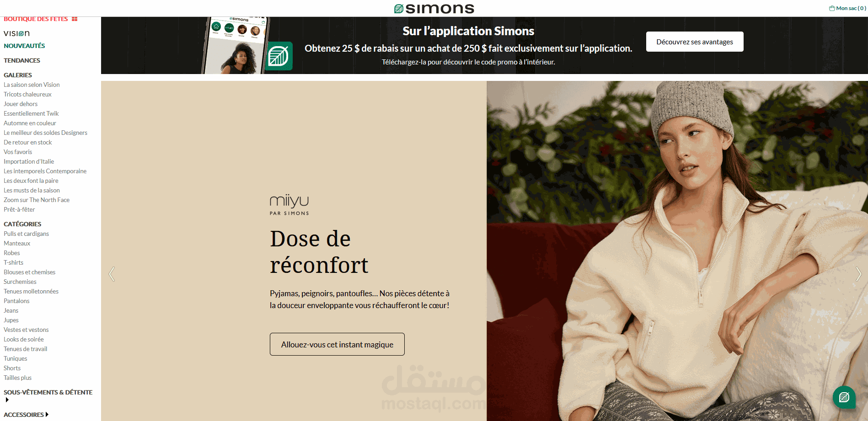Click the Simons logo in the header

click(x=434, y=8)
